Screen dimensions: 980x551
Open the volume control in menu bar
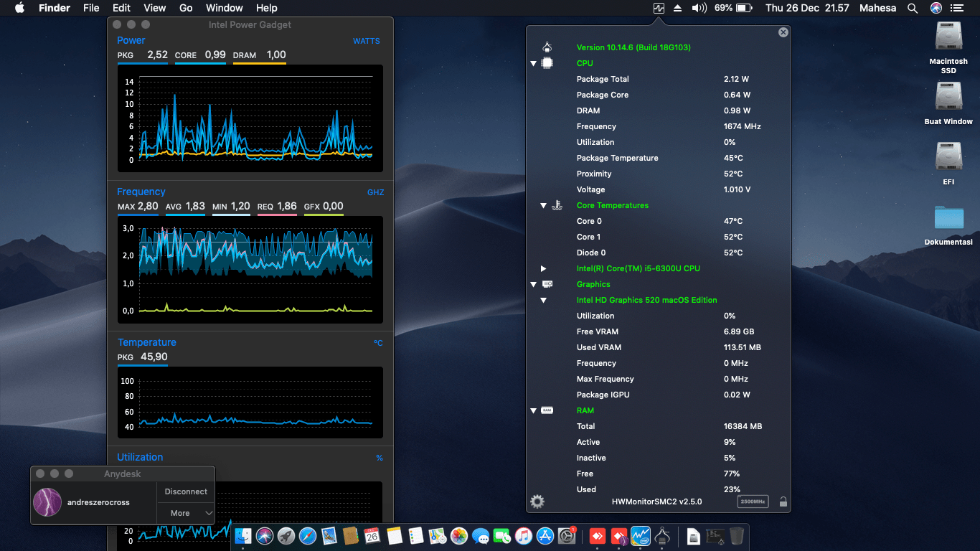coord(699,8)
